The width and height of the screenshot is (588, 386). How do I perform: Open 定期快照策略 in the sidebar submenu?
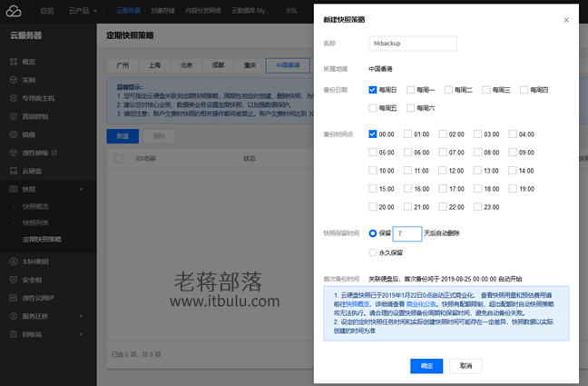click(42, 240)
